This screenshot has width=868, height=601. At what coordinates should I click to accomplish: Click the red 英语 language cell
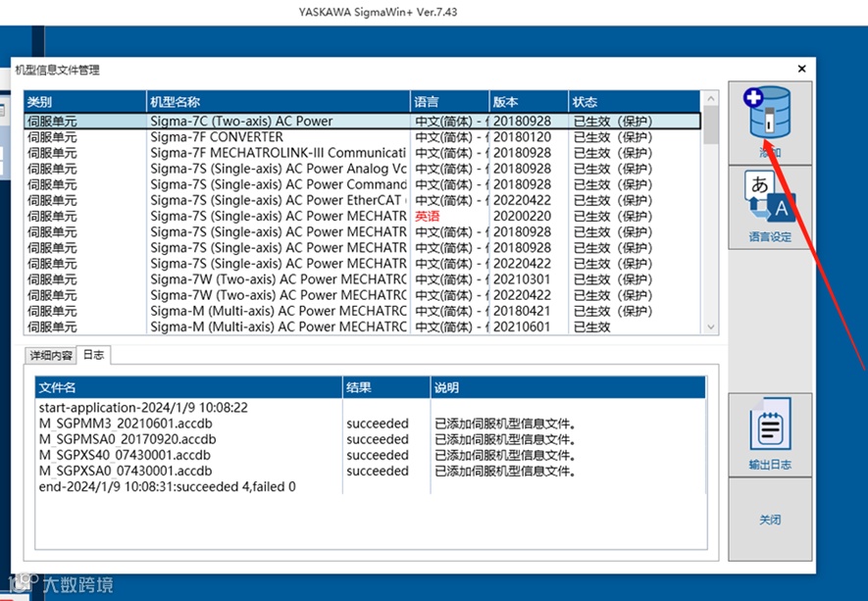click(428, 216)
